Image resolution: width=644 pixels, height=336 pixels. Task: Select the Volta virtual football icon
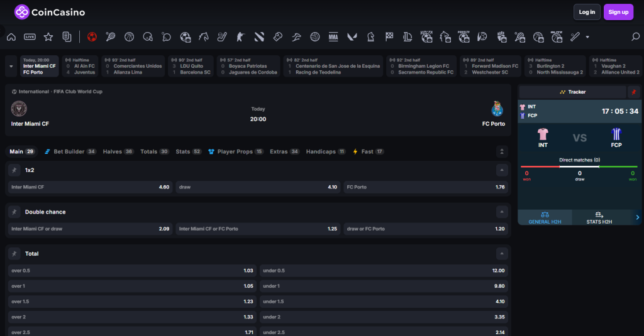[426, 37]
